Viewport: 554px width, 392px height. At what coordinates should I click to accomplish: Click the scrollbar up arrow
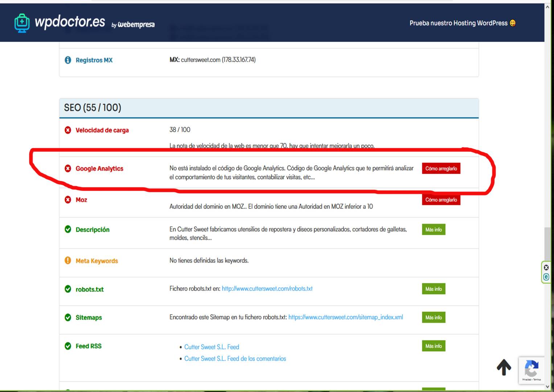tap(547, 7)
